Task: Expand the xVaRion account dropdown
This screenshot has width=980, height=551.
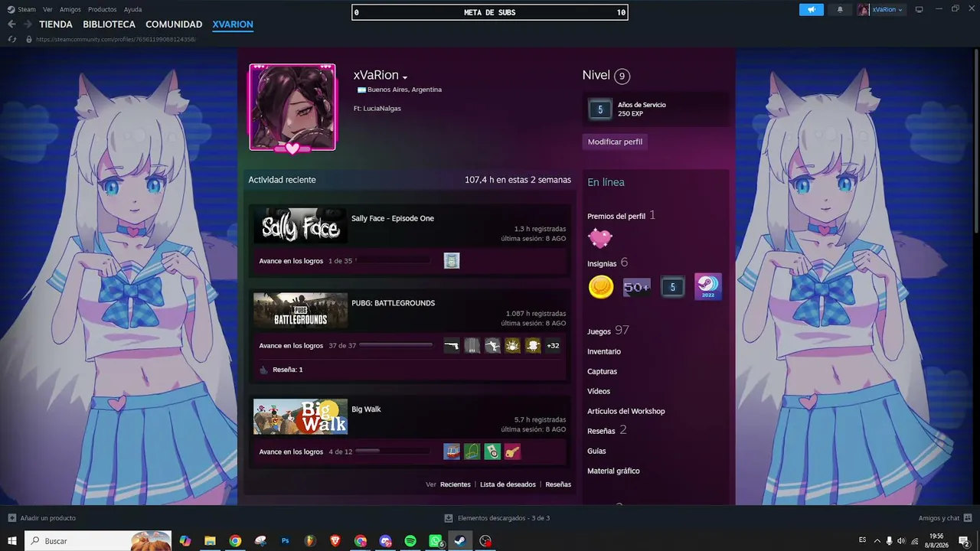Action: (x=881, y=10)
